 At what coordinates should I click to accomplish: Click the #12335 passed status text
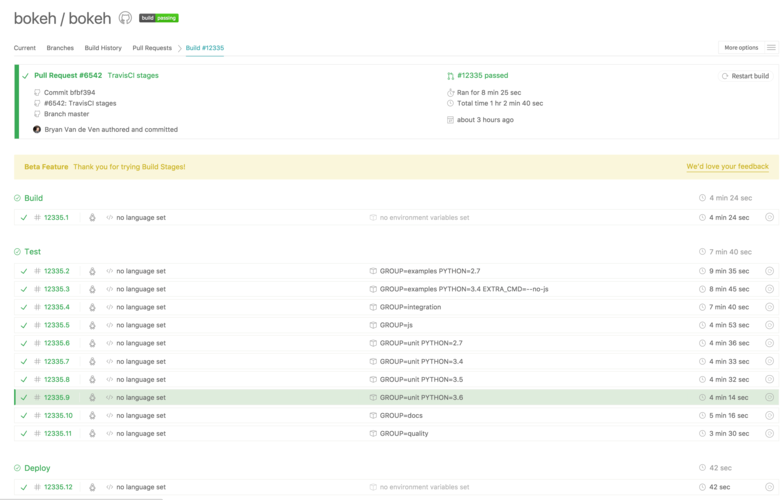tap(482, 75)
